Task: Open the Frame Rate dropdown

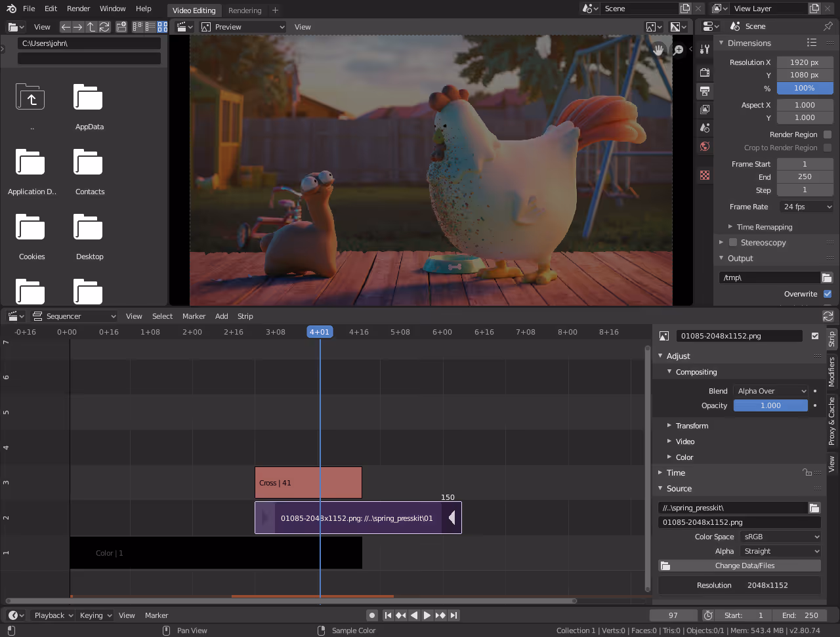Action: point(806,206)
